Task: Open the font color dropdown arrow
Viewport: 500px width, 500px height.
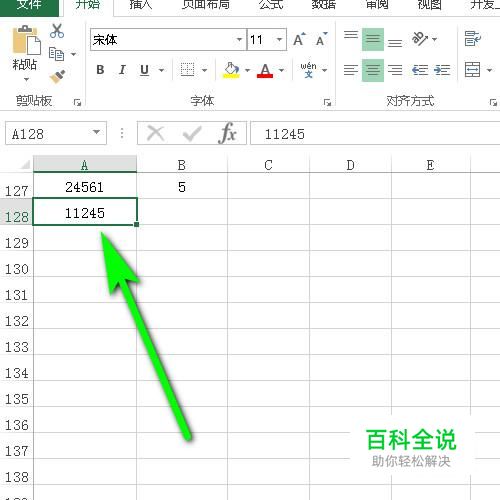Action: [281, 70]
